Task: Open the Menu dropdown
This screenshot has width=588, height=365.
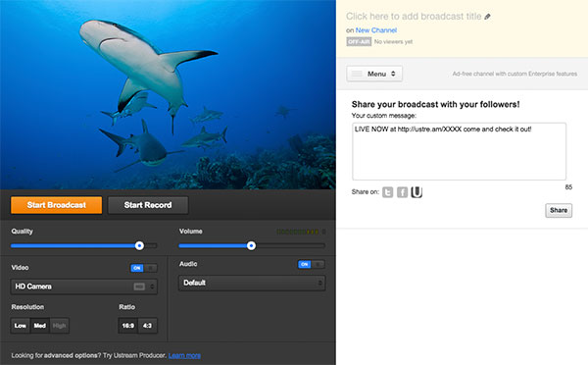Action: pyautogui.click(x=374, y=74)
